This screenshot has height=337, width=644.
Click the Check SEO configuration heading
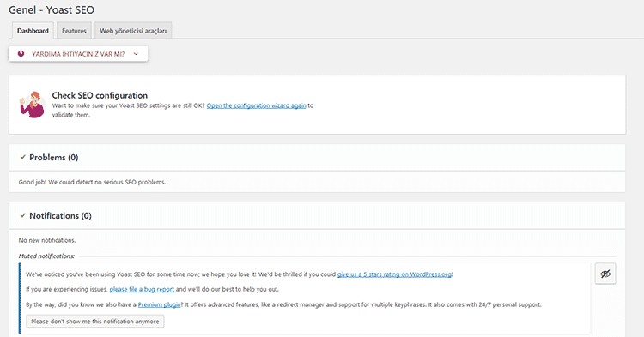click(x=100, y=95)
